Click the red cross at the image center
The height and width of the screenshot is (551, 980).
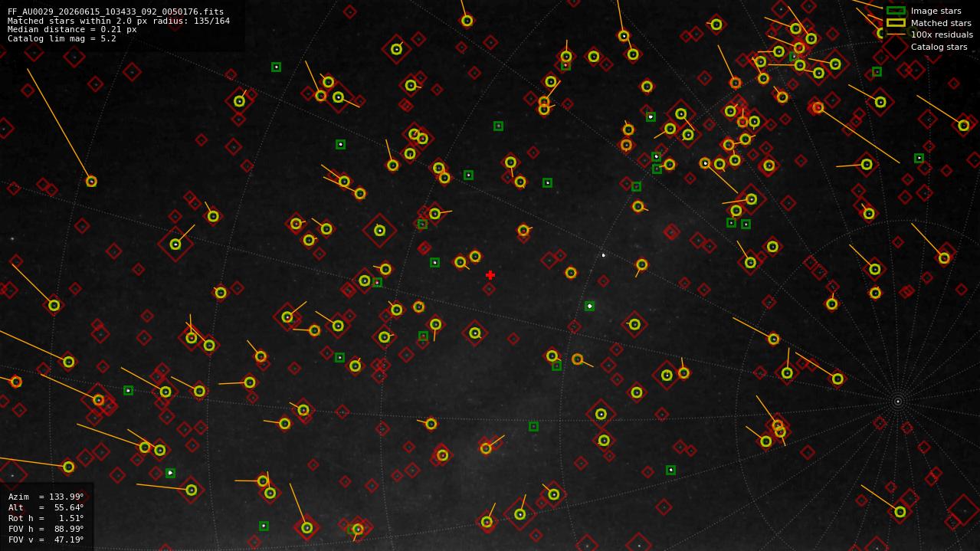coord(490,275)
